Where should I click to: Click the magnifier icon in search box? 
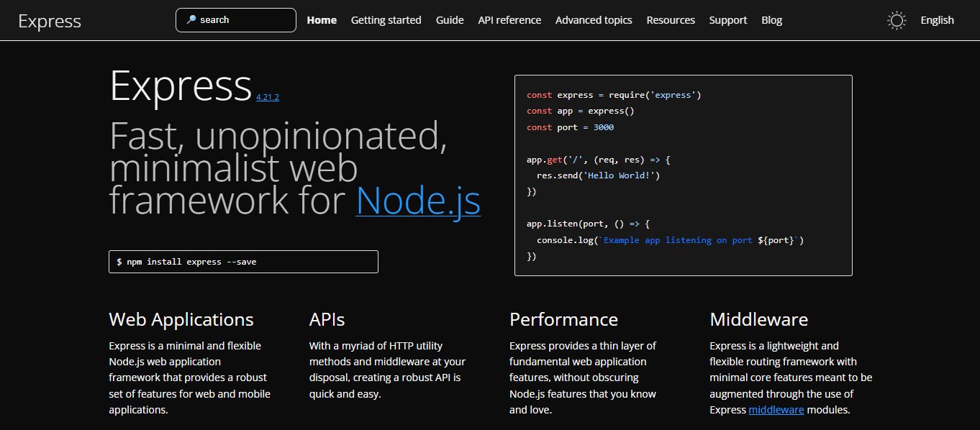tap(191, 20)
